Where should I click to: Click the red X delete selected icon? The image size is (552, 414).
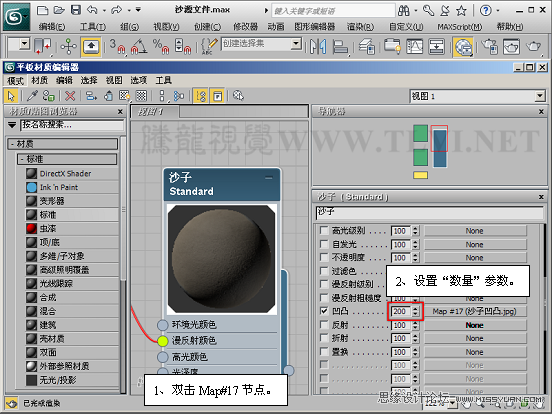click(70, 96)
